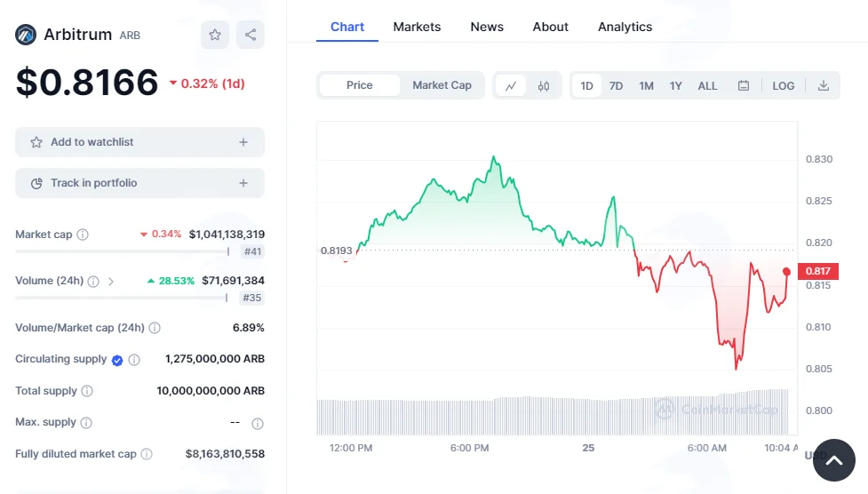Screen dimensions: 868x494
Task: Click Track in portfolio button
Action: pyautogui.click(x=139, y=183)
